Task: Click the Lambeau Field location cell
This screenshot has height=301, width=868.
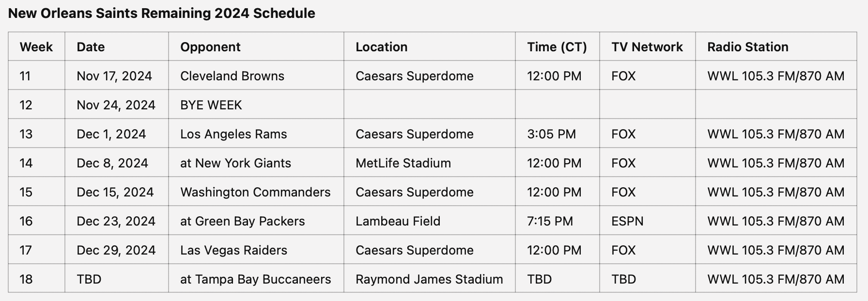Action: (x=430, y=221)
